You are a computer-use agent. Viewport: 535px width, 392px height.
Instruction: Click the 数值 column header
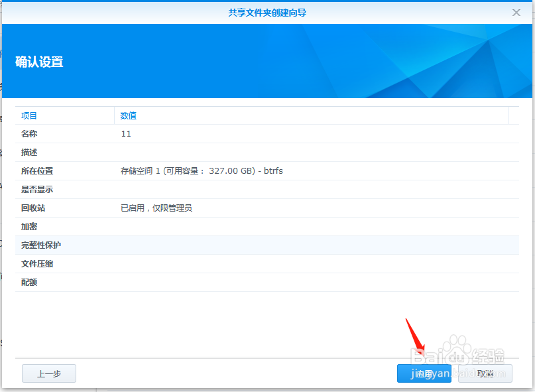pyautogui.click(x=311, y=116)
